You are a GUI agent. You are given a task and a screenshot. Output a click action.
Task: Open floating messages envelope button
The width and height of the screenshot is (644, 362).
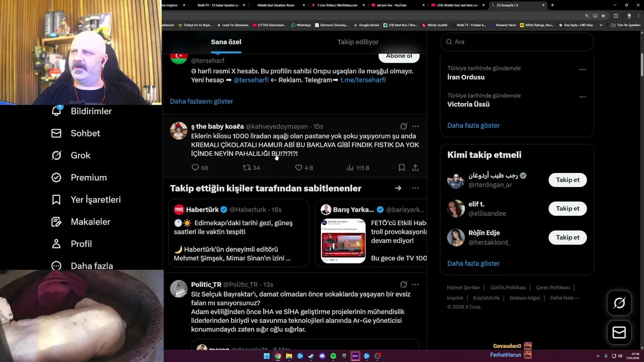pos(619,332)
